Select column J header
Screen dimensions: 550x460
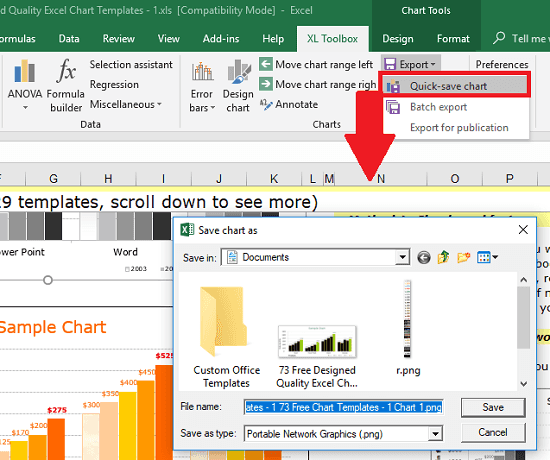(x=219, y=179)
